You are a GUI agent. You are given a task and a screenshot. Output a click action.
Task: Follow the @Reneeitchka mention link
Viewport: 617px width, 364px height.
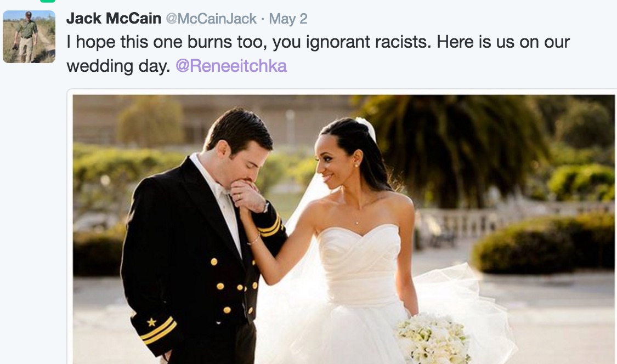coord(231,66)
